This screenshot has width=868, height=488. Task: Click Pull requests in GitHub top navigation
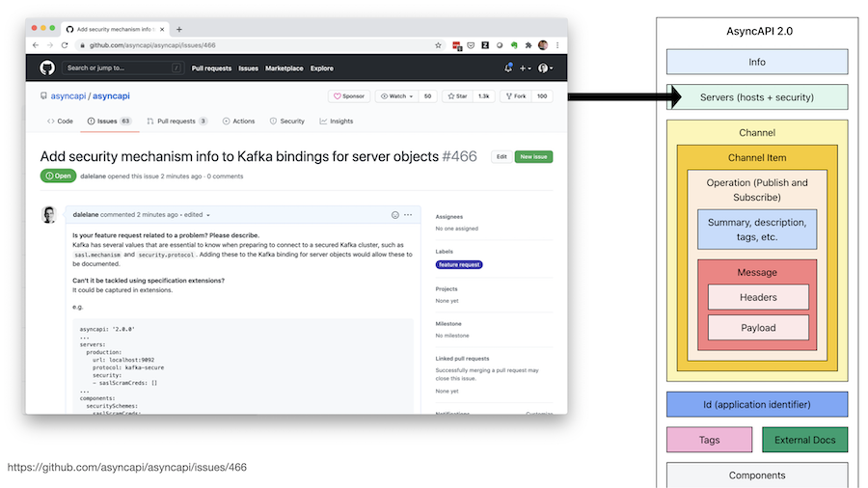pyautogui.click(x=211, y=68)
